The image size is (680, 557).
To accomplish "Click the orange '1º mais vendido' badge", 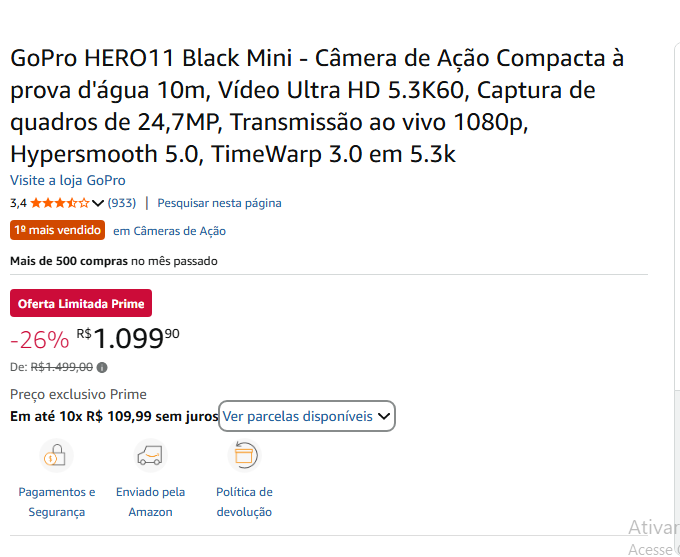I will click(x=58, y=230).
